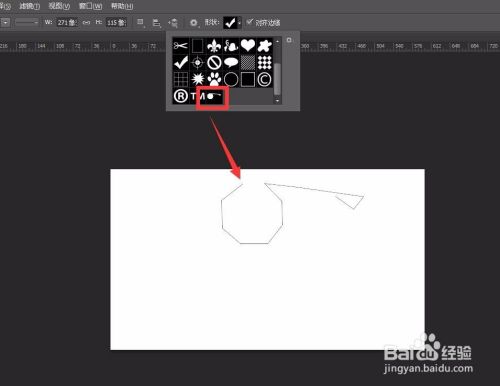Open the stroke style line dropdown
500x386 pixels.
[x=27, y=22]
